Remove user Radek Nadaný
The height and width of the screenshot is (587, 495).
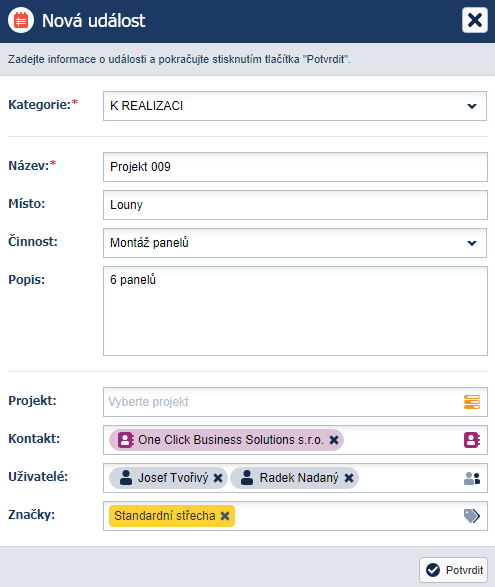[349, 478]
